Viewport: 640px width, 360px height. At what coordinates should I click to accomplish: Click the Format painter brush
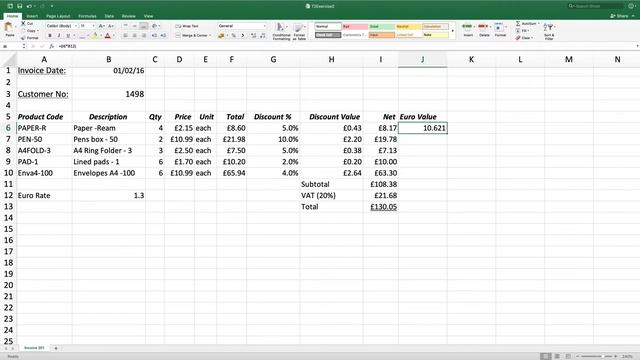point(23,38)
